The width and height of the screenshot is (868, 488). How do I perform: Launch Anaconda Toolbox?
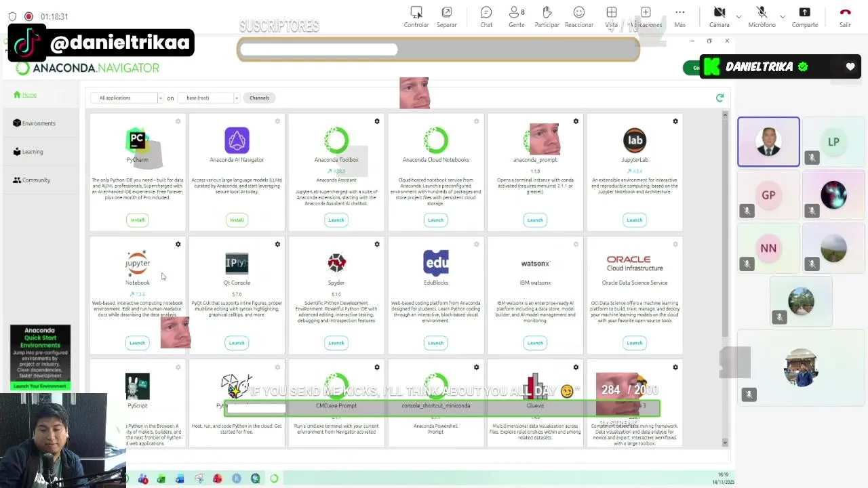click(x=336, y=220)
